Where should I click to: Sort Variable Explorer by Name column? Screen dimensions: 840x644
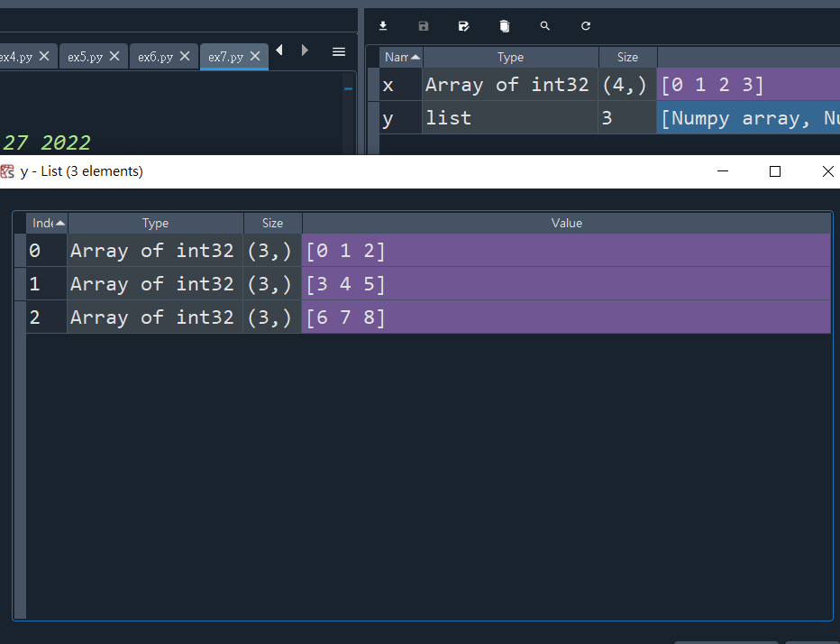click(x=401, y=57)
